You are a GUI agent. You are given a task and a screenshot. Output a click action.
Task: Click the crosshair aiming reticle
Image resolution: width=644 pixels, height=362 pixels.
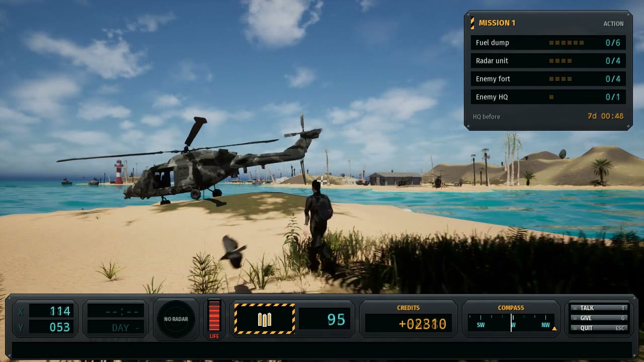tap(321, 180)
